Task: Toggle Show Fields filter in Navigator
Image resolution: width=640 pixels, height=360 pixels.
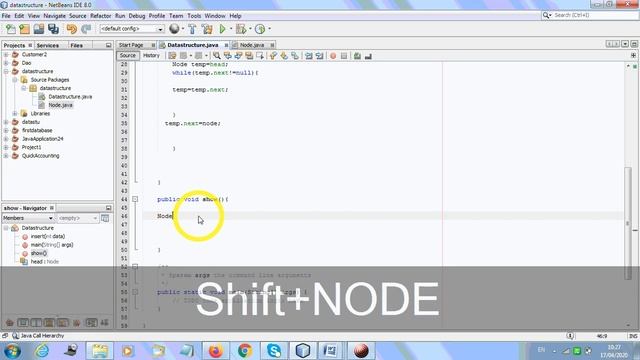Action: coord(23,323)
